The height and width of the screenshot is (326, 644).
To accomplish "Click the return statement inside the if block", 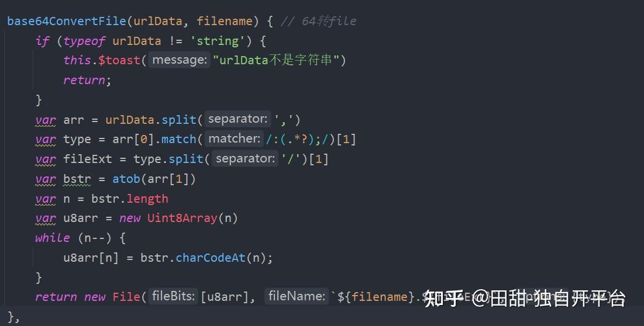I will pos(87,80).
